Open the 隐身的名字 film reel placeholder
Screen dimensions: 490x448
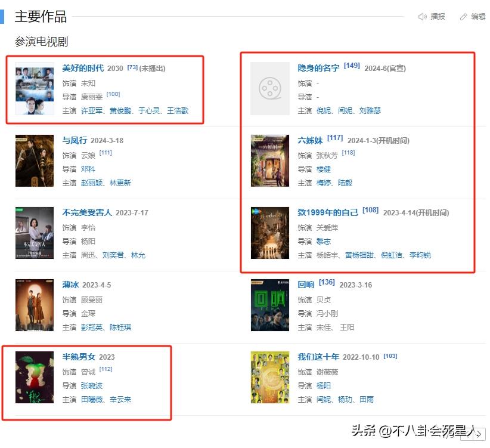pyautogui.click(x=270, y=88)
